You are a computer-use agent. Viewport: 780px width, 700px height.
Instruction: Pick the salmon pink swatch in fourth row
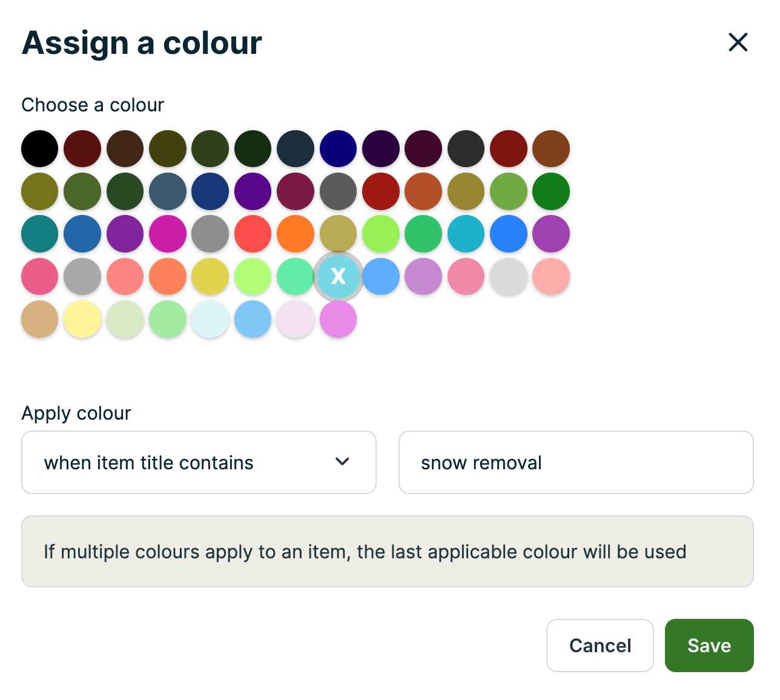click(x=125, y=277)
